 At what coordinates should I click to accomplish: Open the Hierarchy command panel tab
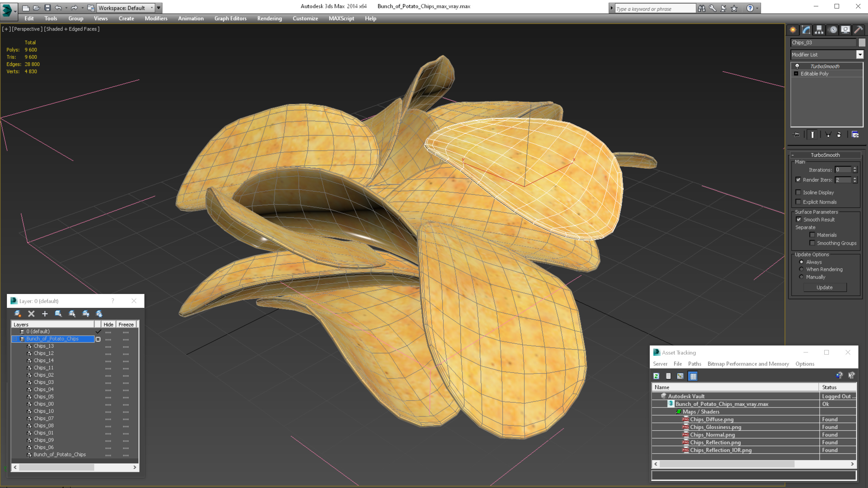point(819,30)
